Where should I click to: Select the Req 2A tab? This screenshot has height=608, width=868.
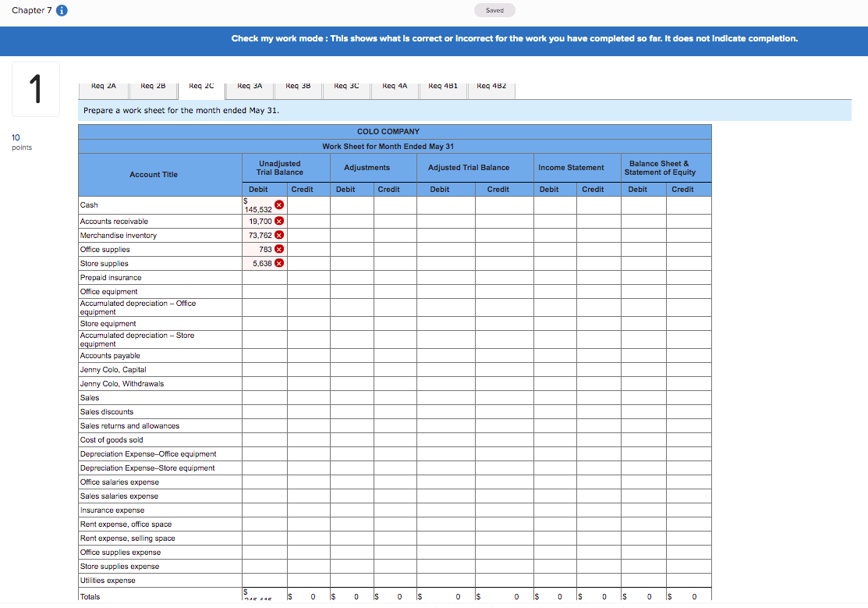[x=102, y=86]
